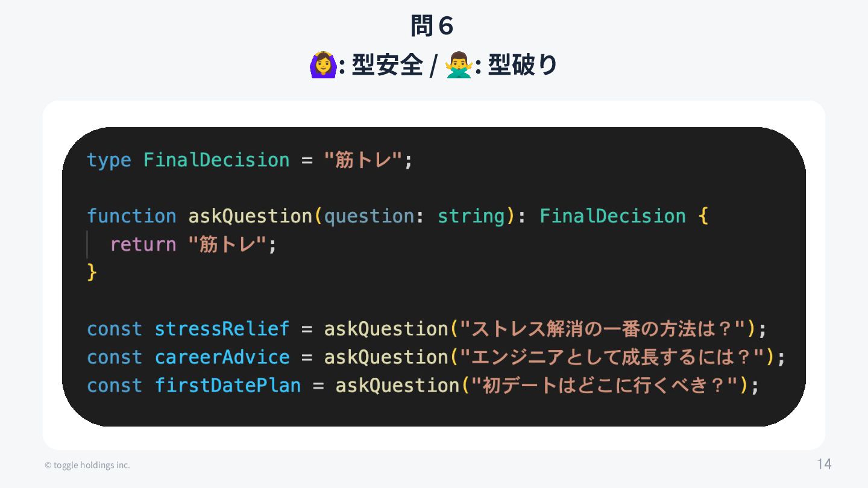Viewport: 868px width, 488px height.
Task: Click the slide title 問6
Action: [433, 26]
